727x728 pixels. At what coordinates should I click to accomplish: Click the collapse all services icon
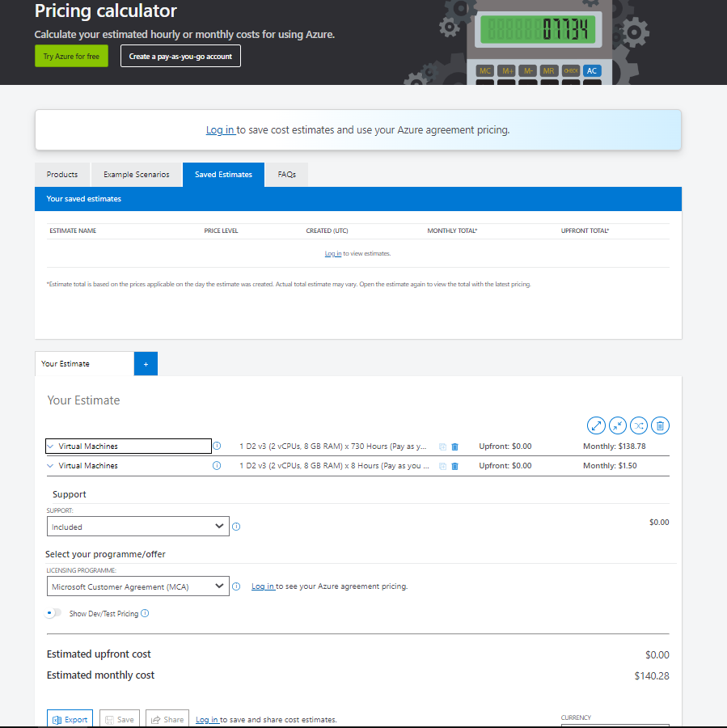(617, 425)
